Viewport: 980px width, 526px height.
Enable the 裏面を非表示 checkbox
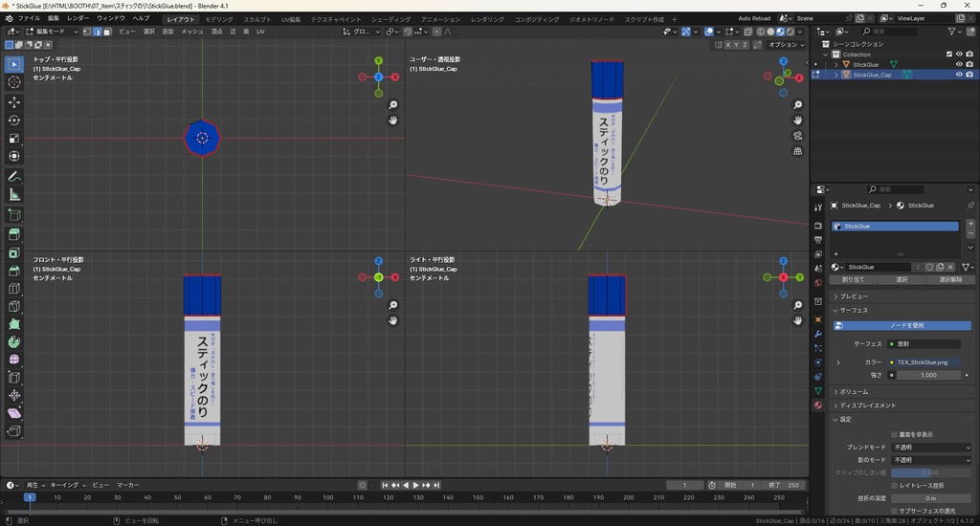point(894,434)
